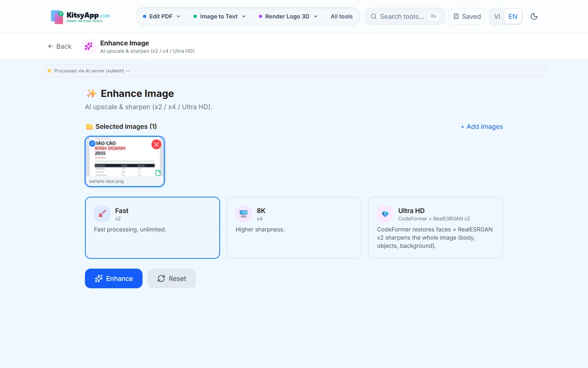Select the Fast x2 mode

pos(152,228)
